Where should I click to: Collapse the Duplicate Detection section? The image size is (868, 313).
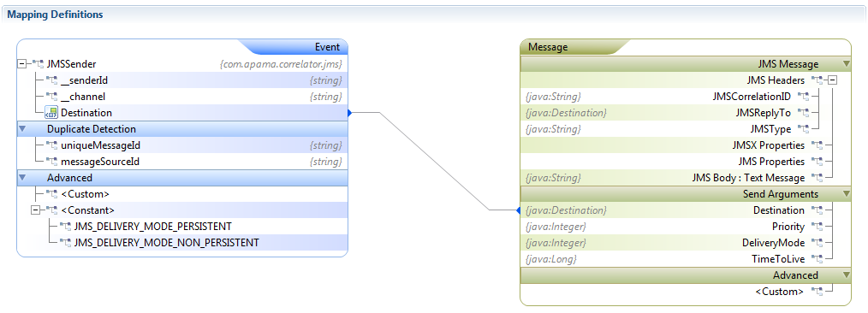[22, 129]
